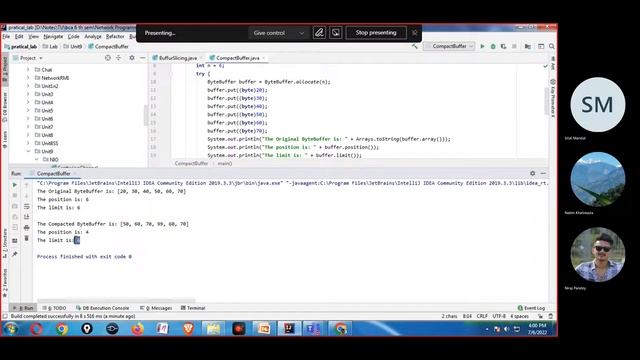
Task: Rerun CompactBuffer in the Run panel
Action: click(15, 185)
